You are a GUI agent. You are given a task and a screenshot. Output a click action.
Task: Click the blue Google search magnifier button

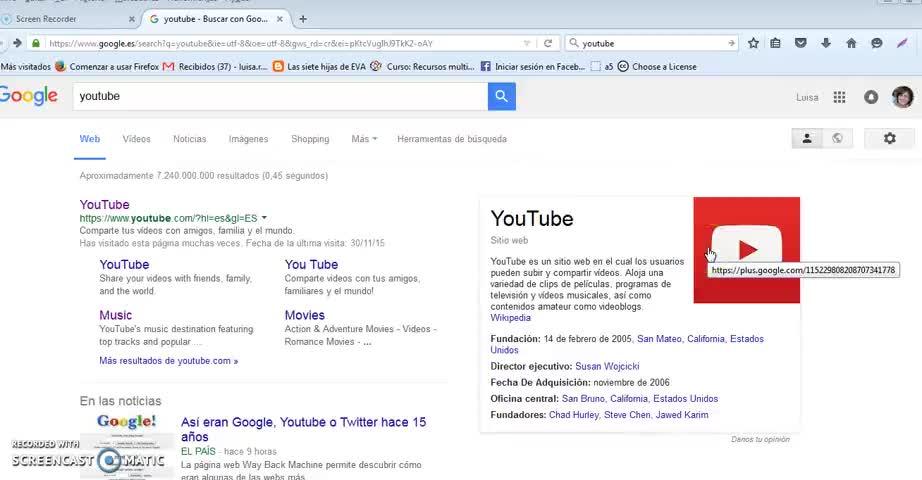tap(502, 96)
